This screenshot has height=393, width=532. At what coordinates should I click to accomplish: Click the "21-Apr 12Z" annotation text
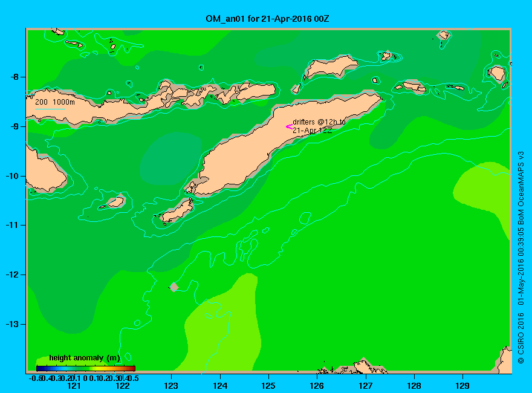pyautogui.click(x=312, y=131)
